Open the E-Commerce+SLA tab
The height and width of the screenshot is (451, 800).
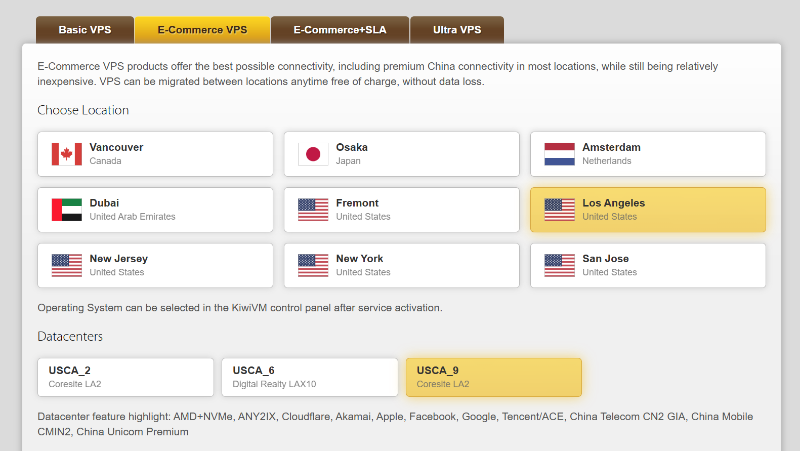click(340, 30)
